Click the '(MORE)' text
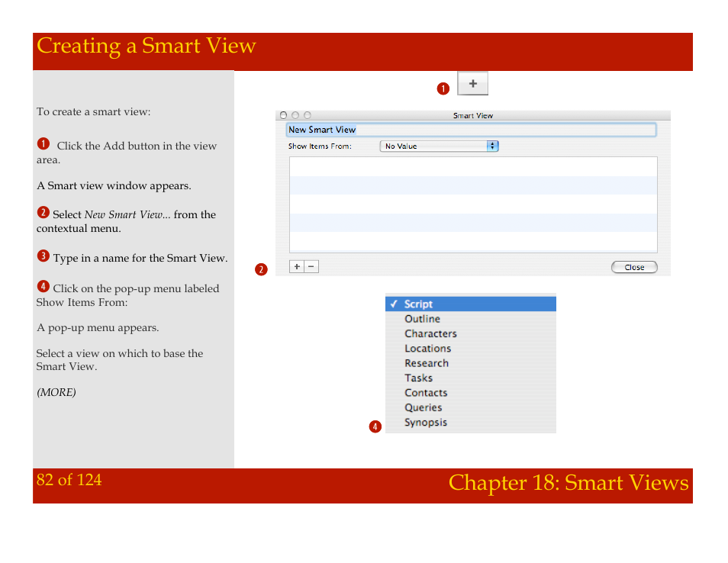The height and width of the screenshot is (563, 728). 56,393
